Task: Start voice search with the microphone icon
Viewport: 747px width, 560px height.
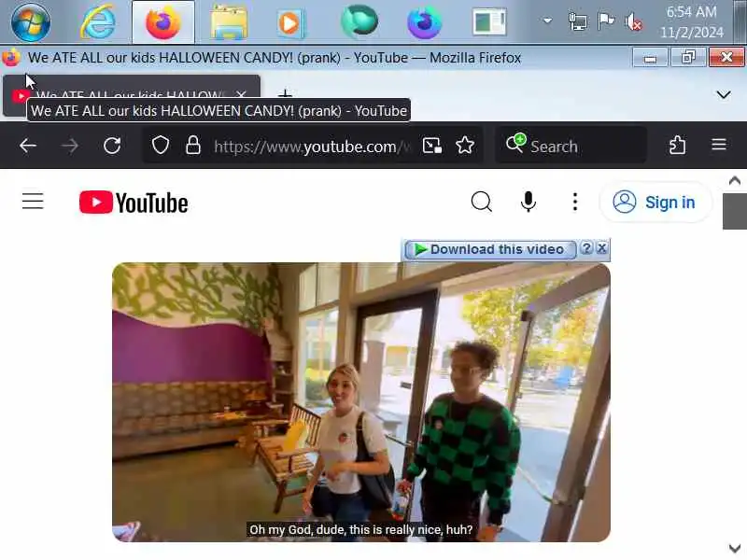Action: coord(528,202)
